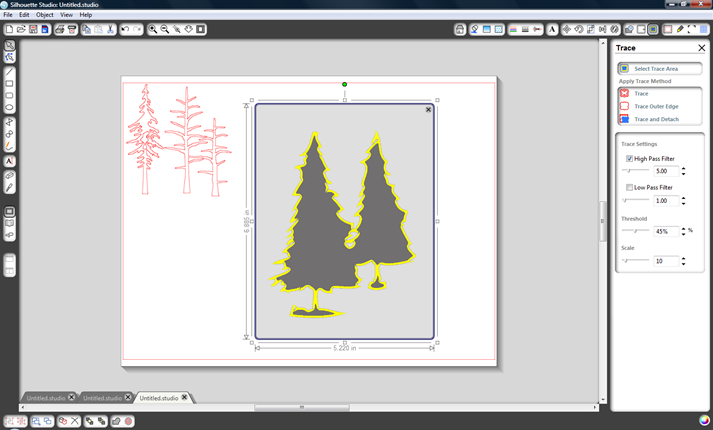Screen dimensions: 713x430
Task: Print the design using the printer icon
Action: point(60,30)
